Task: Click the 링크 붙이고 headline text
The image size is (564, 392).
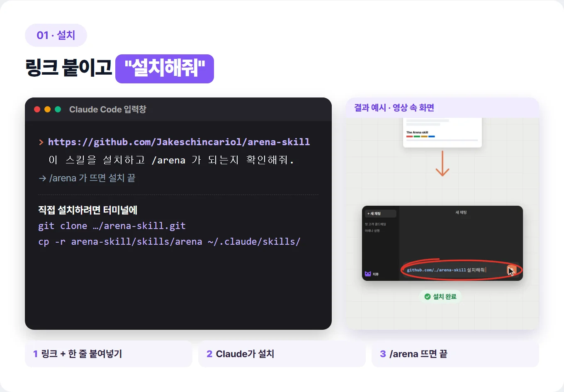Action: click(x=69, y=67)
